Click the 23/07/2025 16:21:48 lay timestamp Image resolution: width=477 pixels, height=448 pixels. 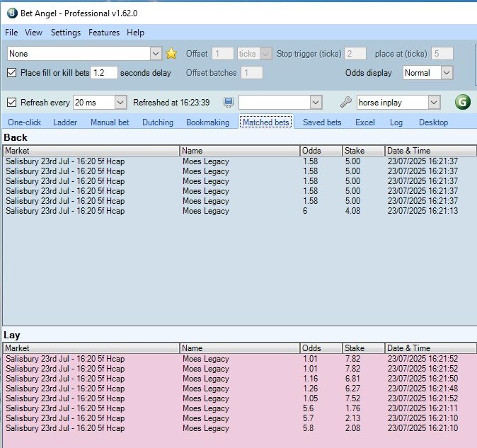(423, 389)
